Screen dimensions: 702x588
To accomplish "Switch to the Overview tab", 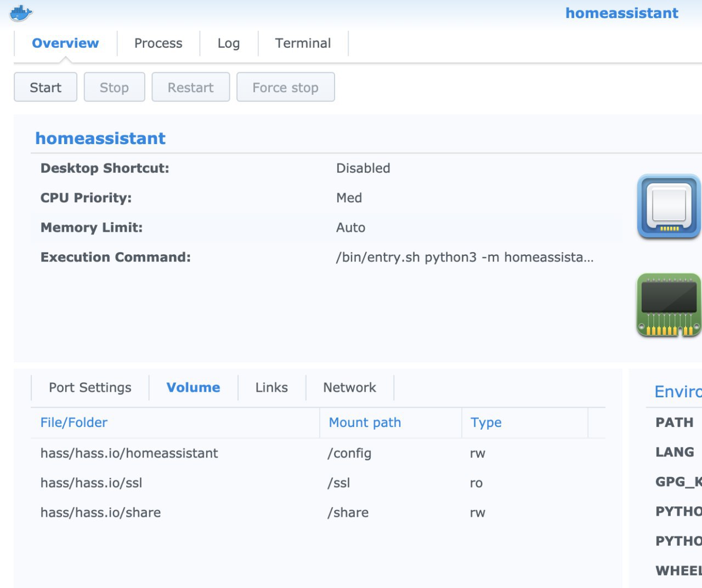I will 65,43.
